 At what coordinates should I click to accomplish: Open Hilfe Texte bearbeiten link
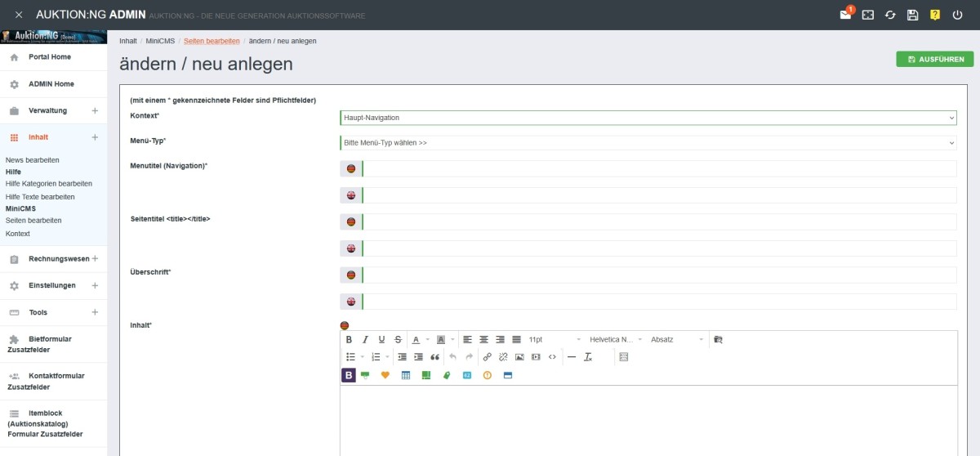click(40, 197)
